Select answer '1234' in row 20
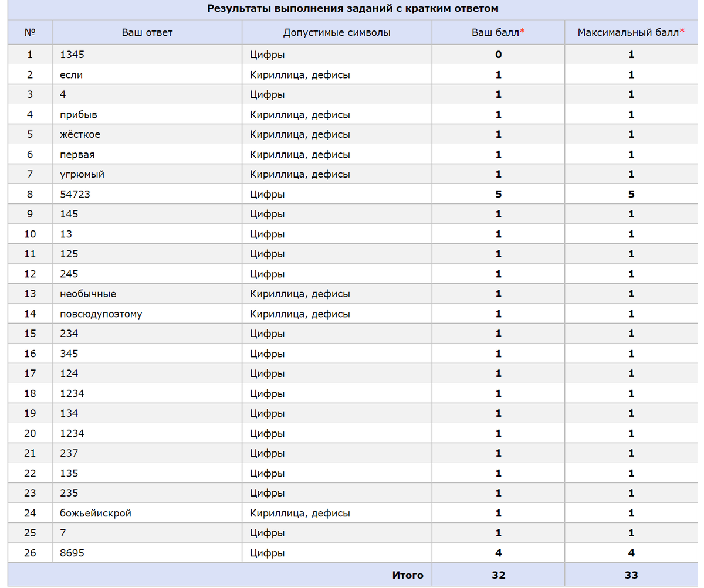This screenshot has height=588, width=704. tap(72, 433)
